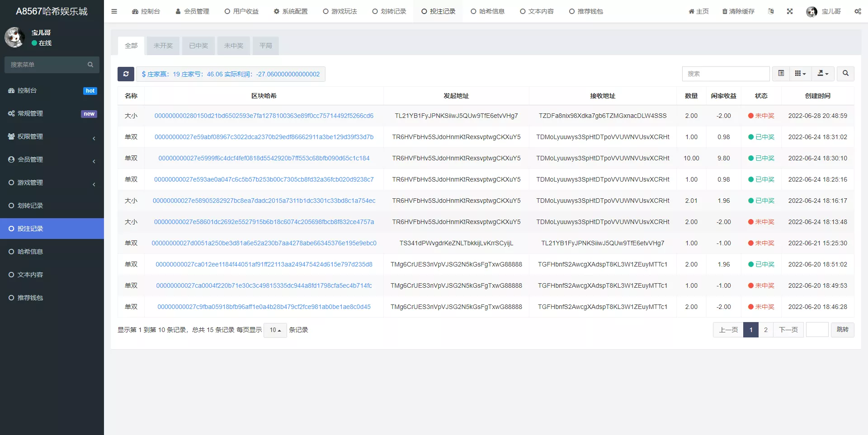Open the export dropdown beside the search field

coord(823,73)
